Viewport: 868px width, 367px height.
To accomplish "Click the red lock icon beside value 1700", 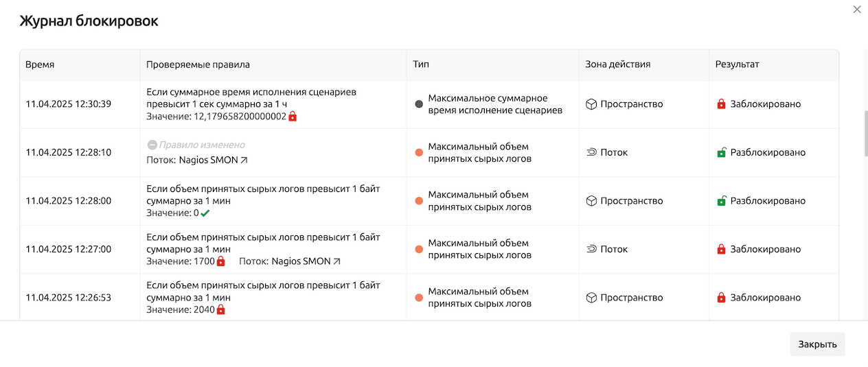I will pos(220,261).
